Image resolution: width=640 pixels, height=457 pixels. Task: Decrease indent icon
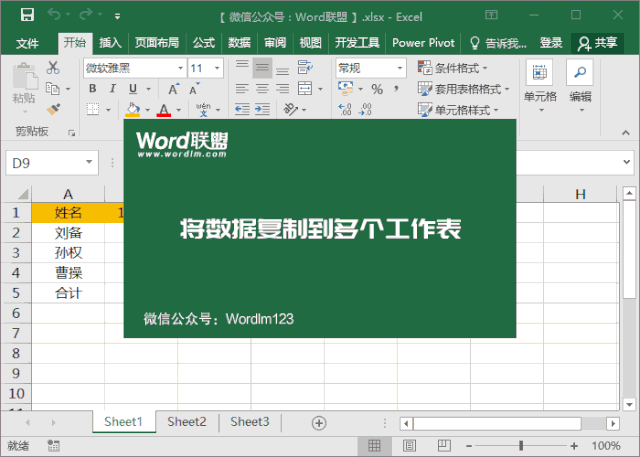point(242,109)
